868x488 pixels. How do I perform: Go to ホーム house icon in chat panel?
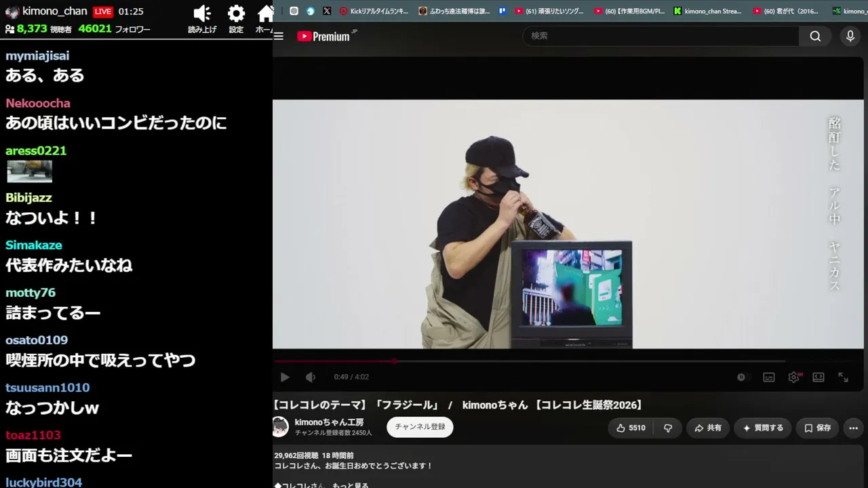(x=265, y=14)
